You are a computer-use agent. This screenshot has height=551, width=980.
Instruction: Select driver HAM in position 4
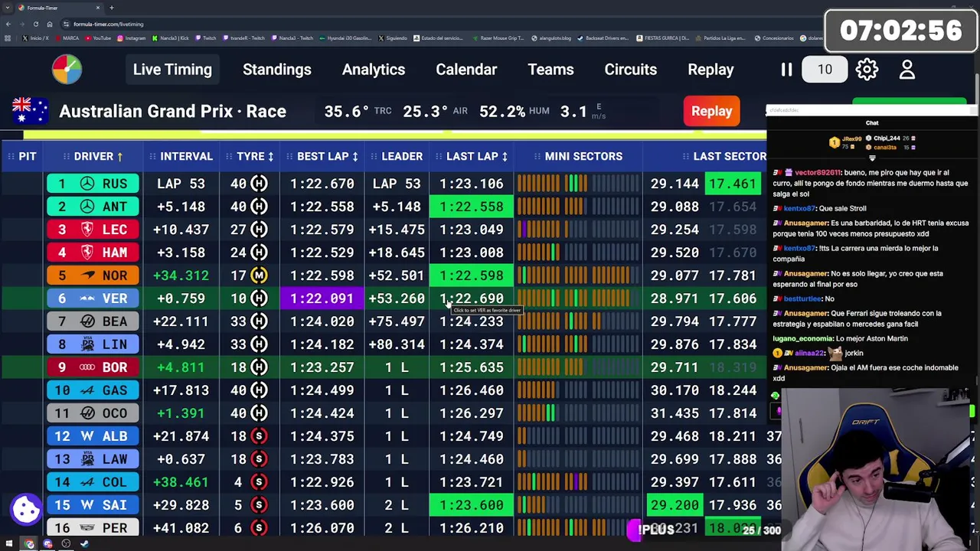point(93,253)
